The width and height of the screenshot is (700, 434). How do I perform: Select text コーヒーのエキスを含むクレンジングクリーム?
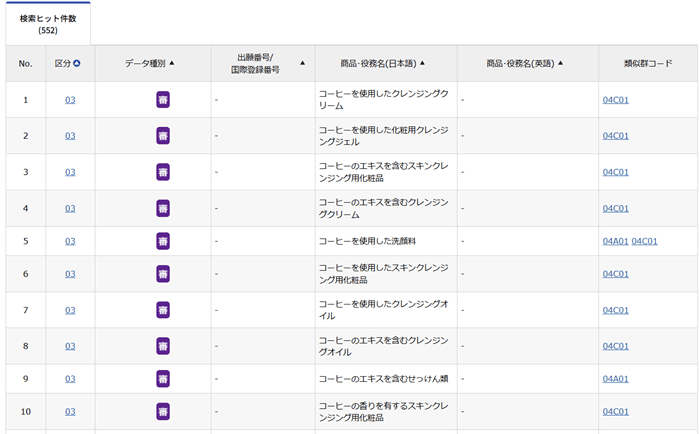click(x=383, y=208)
